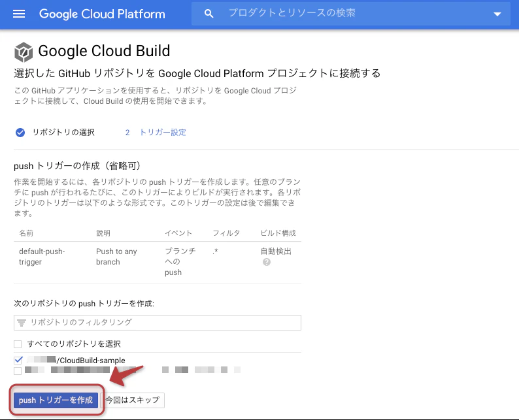Click the Google Cloud Platform title
The height and width of the screenshot is (420, 519).
coord(102,14)
